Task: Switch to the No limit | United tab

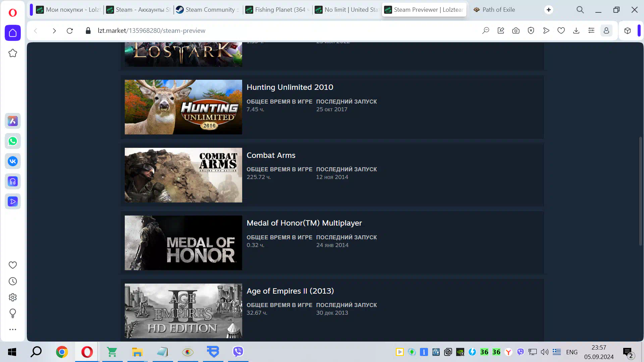Action: coord(347,10)
